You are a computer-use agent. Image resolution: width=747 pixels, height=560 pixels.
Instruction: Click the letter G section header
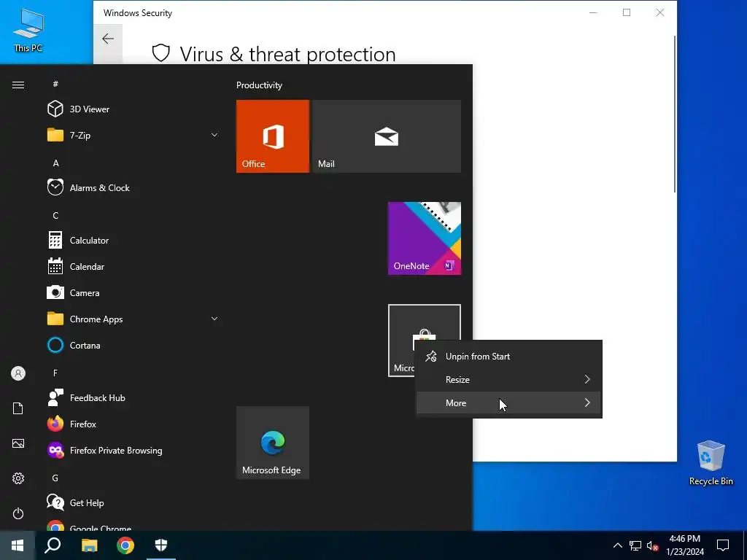[55, 478]
